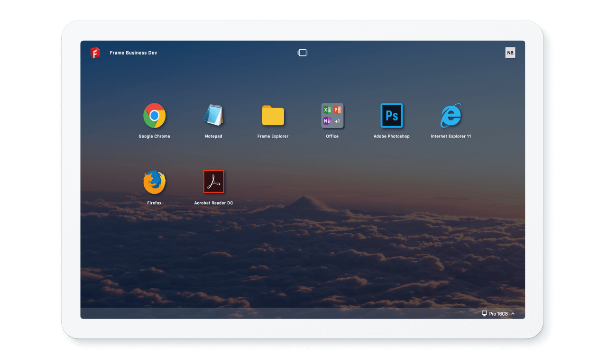The width and height of the screenshot is (607, 364).
Task: Expand the Pro 16GB system tray panel
Action: pyautogui.click(x=498, y=313)
